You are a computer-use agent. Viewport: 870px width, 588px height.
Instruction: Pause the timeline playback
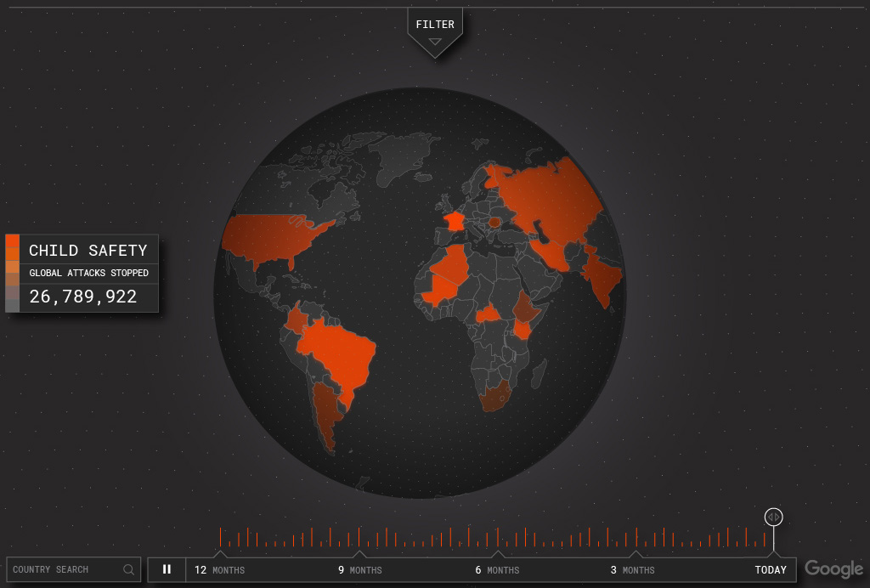[167, 569]
